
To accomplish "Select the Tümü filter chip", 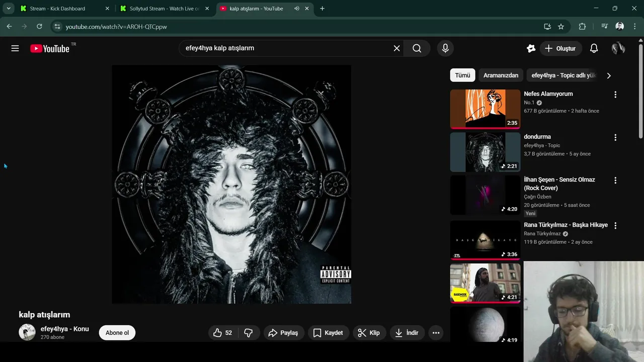I will tap(462, 75).
